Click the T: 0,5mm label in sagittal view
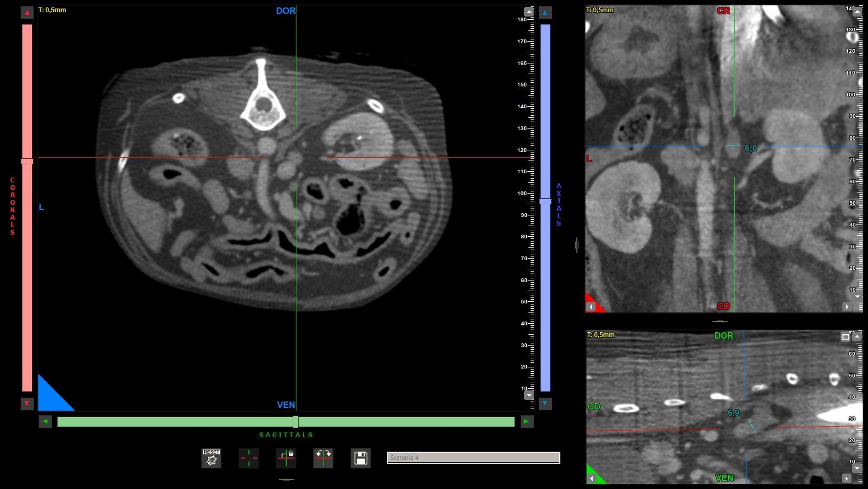868x489 pixels. (x=601, y=335)
